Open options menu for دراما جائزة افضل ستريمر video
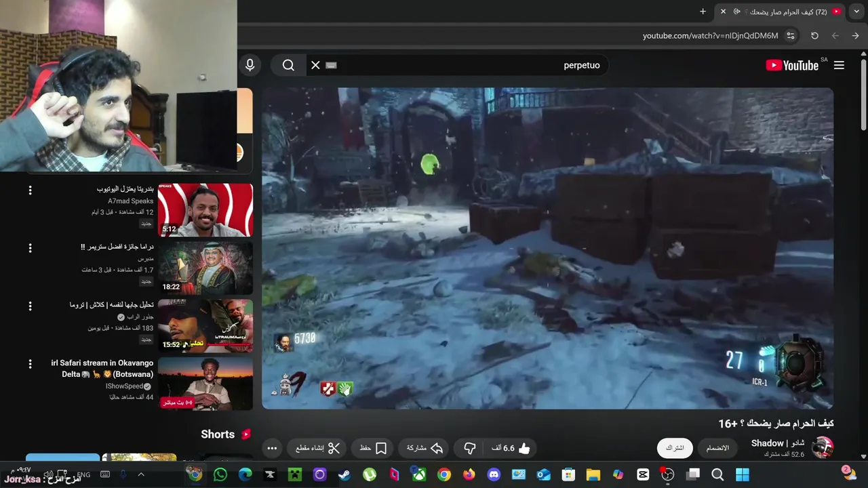This screenshot has width=868, height=488. coord(30,248)
